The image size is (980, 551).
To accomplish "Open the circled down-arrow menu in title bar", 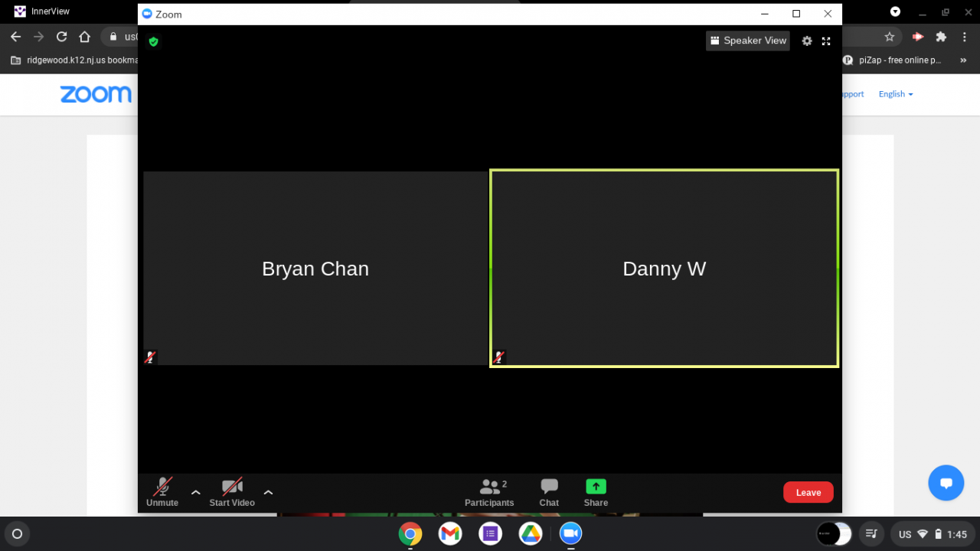I will tap(896, 11).
